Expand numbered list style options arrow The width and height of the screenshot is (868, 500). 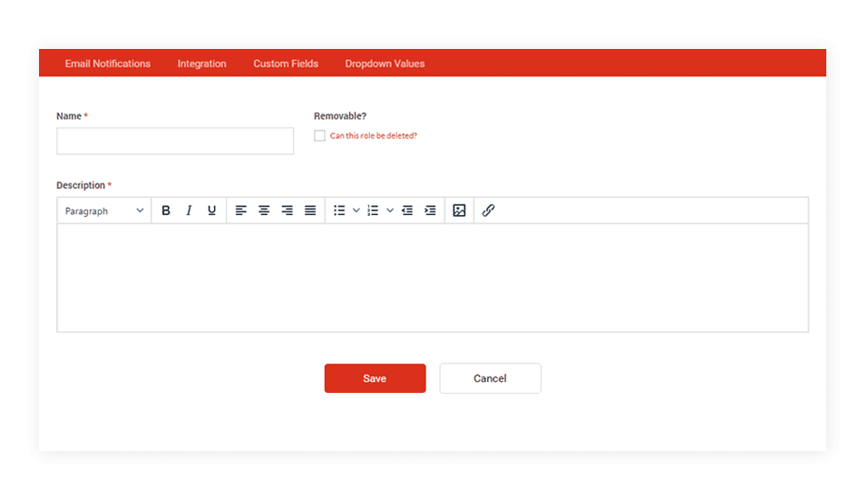(x=390, y=211)
